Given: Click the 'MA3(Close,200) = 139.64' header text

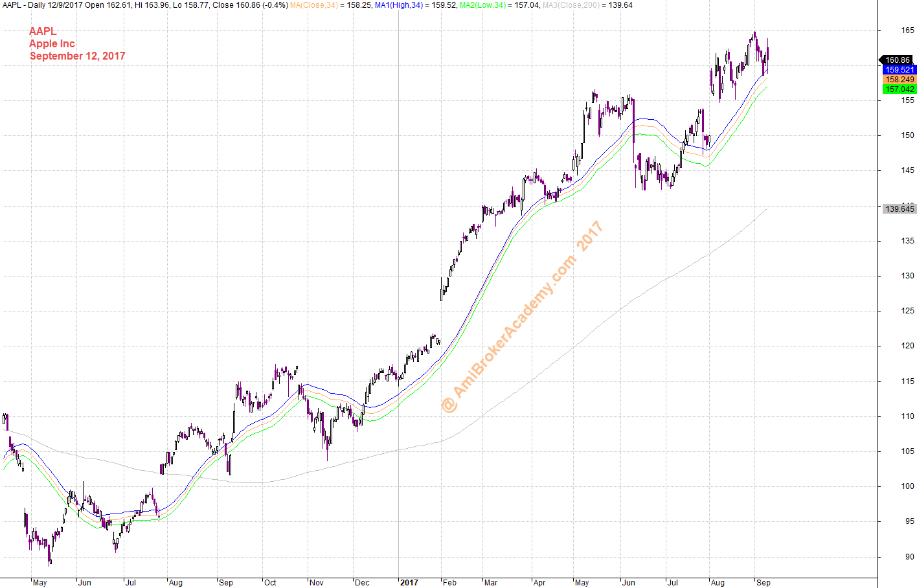Looking at the screenshot, I should [587, 5].
